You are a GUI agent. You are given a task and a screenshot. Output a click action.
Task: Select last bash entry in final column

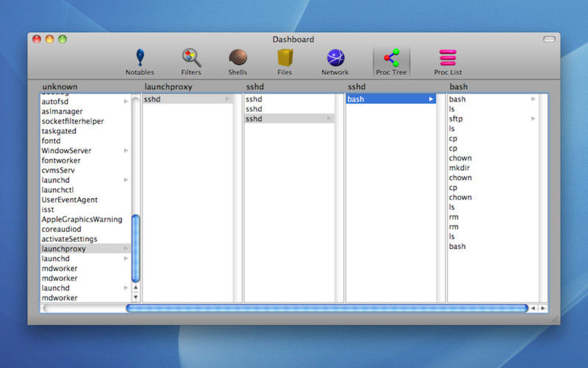click(x=492, y=247)
